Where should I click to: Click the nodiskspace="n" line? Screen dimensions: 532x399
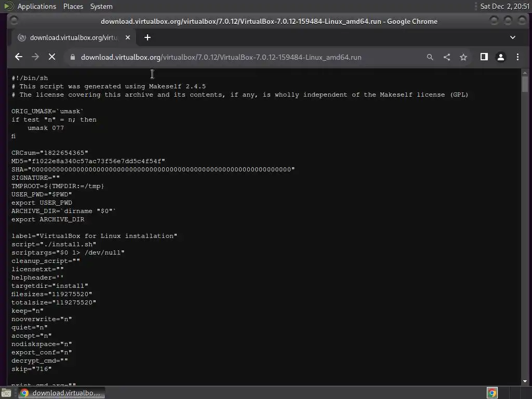[x=42, y=344]
